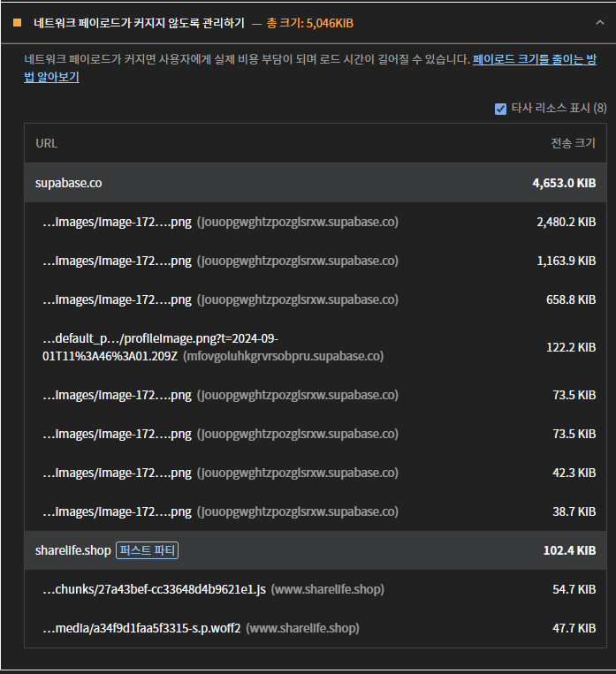The width and height of the screenshot is (616, 674).
Task: Click the (www.sharelife.shop) host beside the woff2 file
Action: point(302,628)
